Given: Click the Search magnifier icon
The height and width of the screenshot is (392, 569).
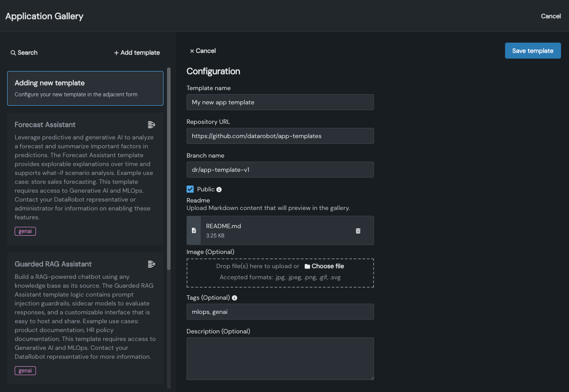Looking at the screenshot, I should (13, 53).
